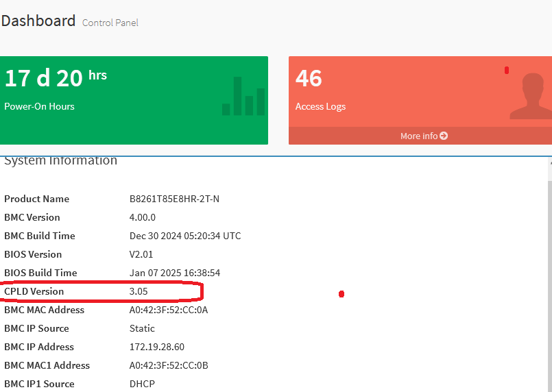Screen dimensions: 552x392
Task: Click the DHCP value for BMC IP1 Source
Action: click(142, 384)
